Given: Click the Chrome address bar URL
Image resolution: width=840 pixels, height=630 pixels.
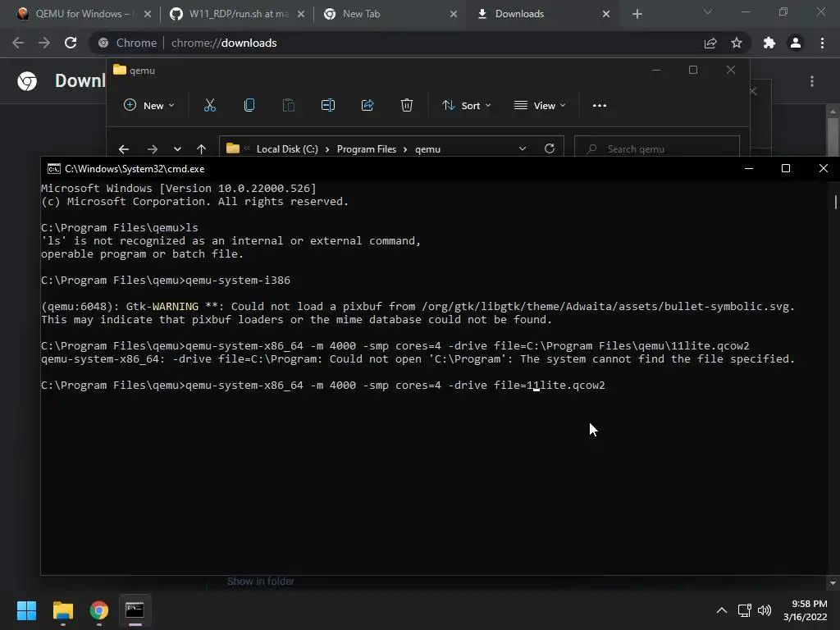Looking at the screenshot, I should pyautogui.click(x=224, y=43).
